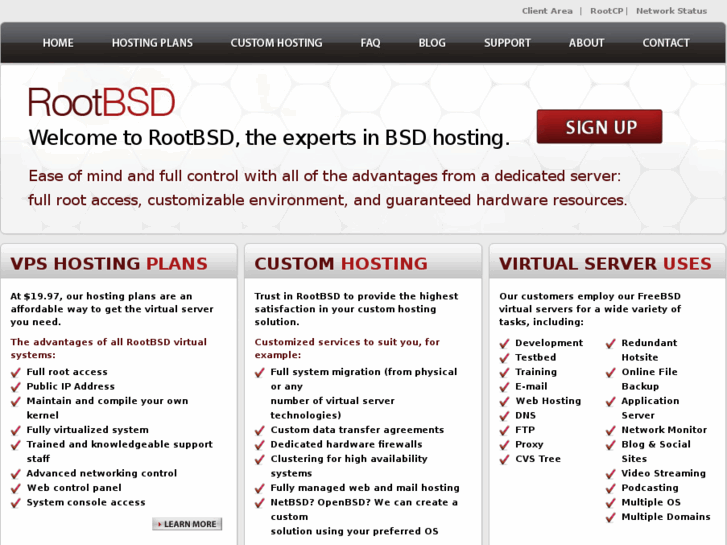This screenshot has height=545, width=727.
Task: Click the Client Area link
Action: click(547, 11)
